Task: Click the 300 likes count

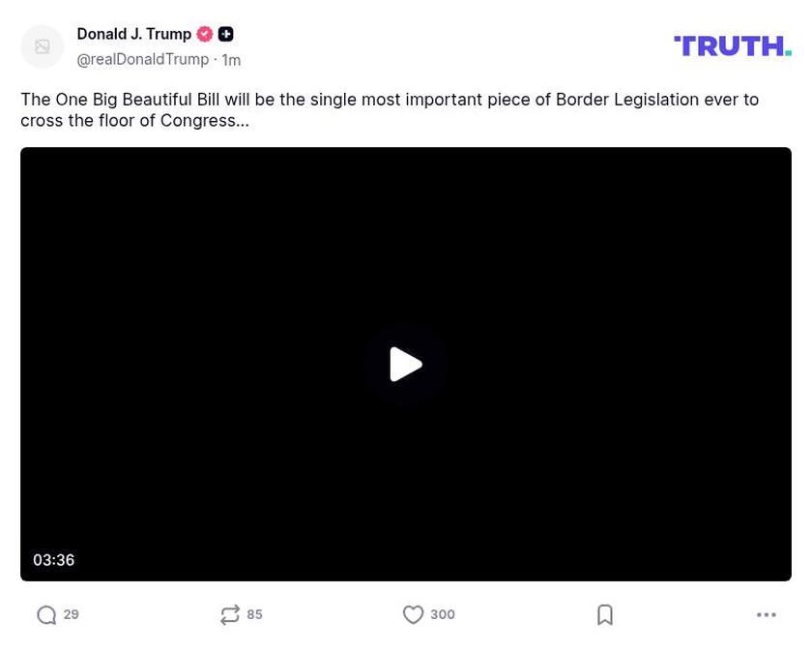Action: (443, 614)
